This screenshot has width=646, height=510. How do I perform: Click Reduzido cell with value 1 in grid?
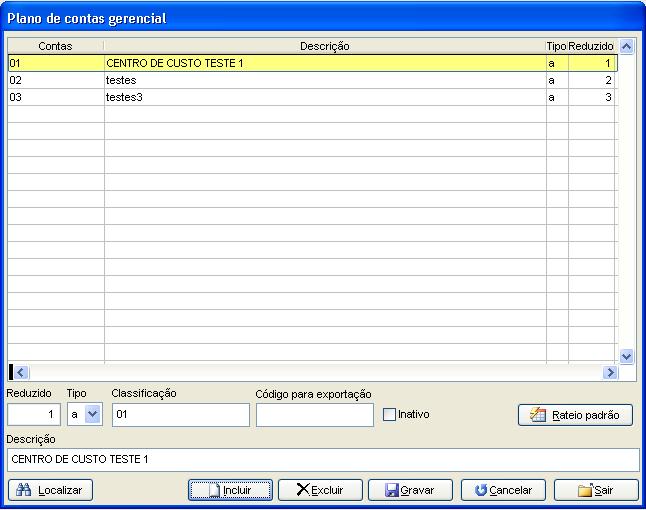[591, 63]
